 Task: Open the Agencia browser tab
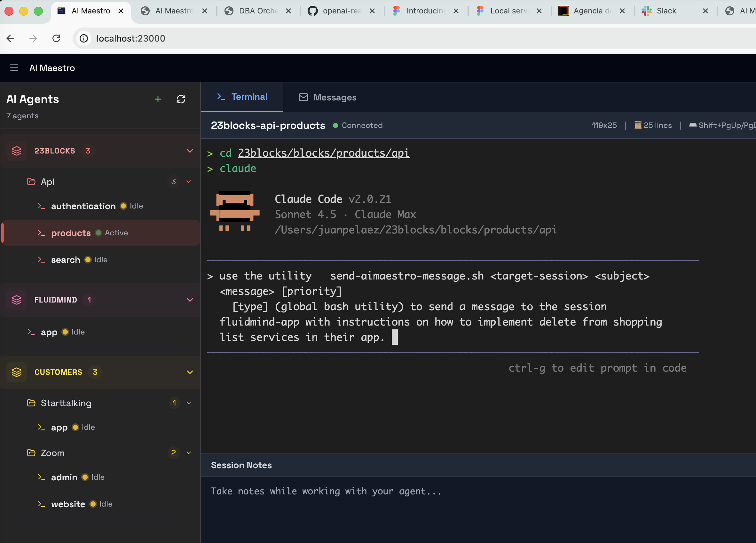coord(592,11)
